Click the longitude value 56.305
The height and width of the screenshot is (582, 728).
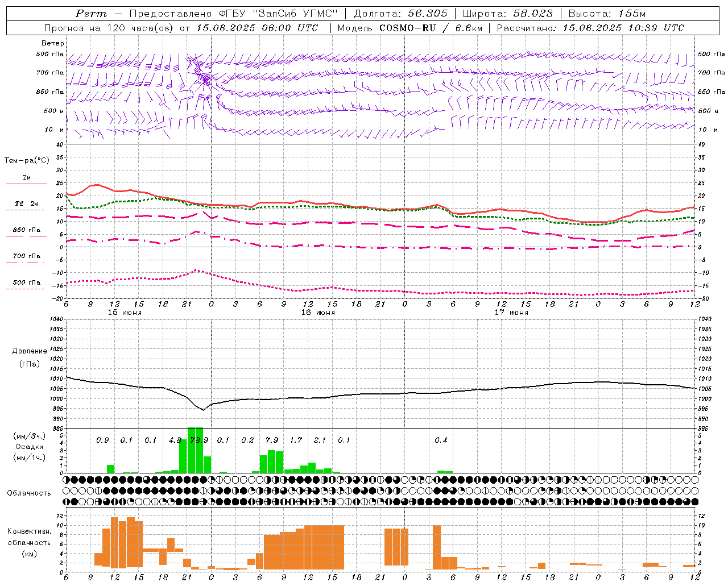coord(428,14)
